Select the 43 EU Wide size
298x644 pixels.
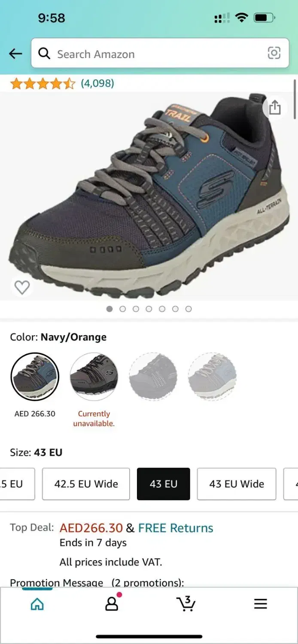click(x=237, y=484)
